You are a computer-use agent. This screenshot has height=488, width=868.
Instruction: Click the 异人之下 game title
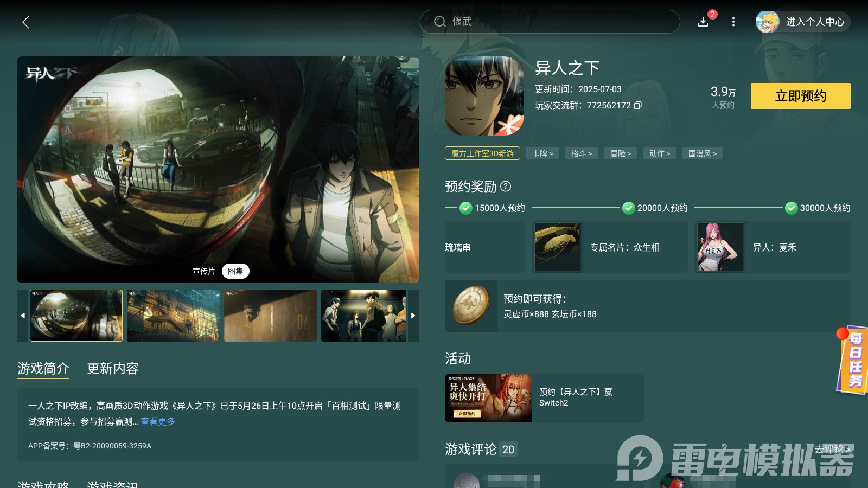[x=567, y=68]
